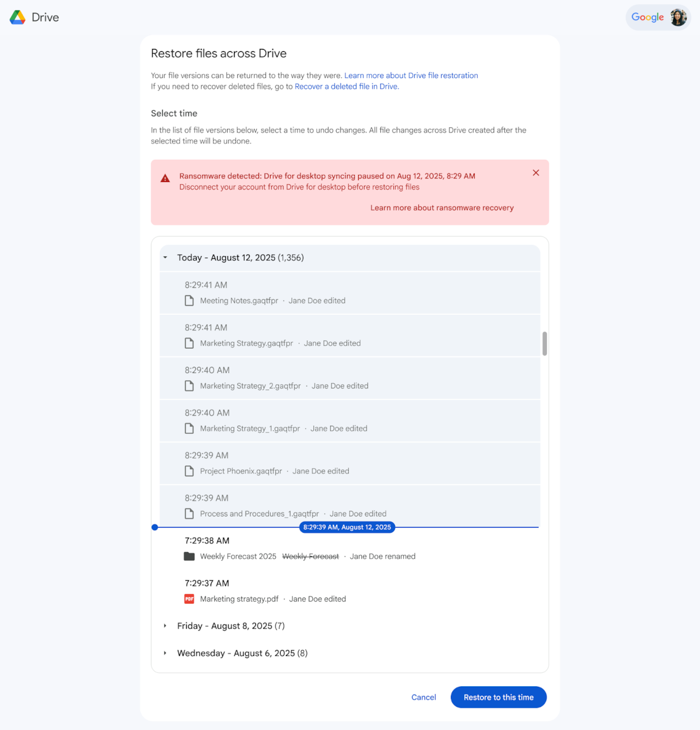Expand the Wednesday - August 6, 2025 section
Screen dimensions: 700x730
[165, 653]
